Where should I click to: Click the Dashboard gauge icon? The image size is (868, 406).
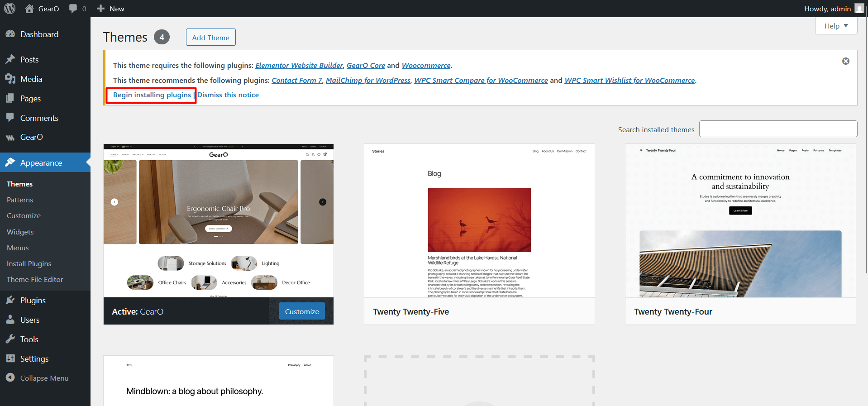[10, 34]
